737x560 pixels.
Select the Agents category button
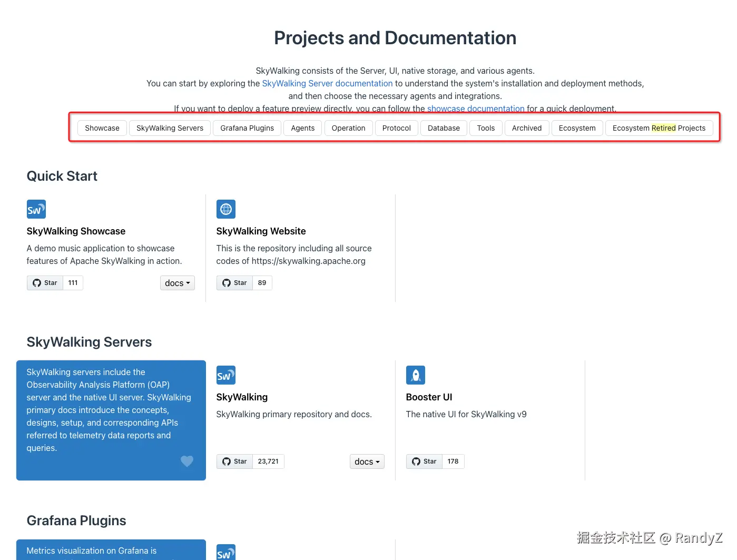click(303, 128)
